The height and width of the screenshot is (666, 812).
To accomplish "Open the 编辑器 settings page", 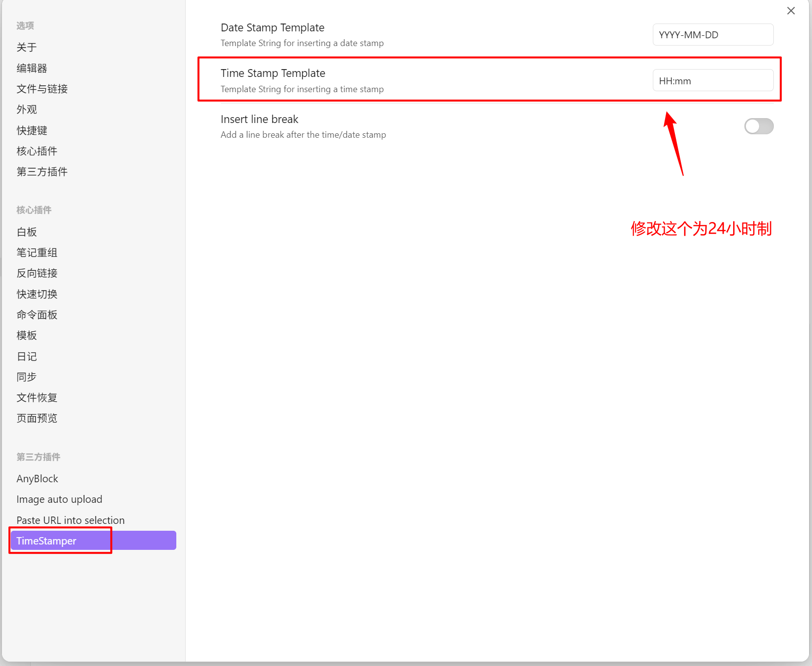I will tap(32, 68).
